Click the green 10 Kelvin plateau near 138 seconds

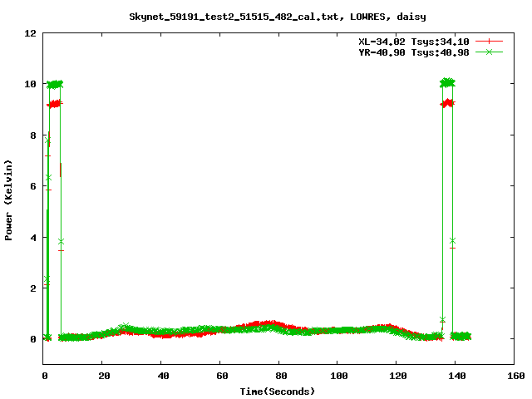tap(447, 82)
